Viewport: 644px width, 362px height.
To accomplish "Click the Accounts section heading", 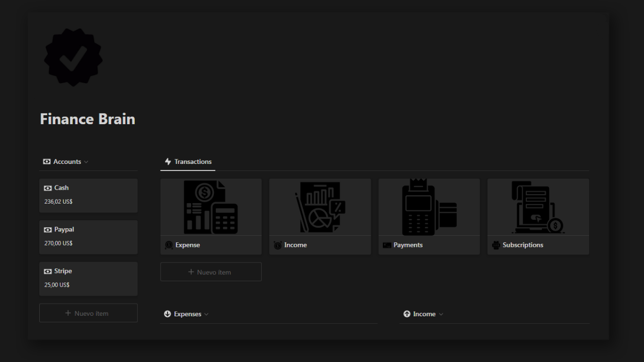I will tap(67, 162).
